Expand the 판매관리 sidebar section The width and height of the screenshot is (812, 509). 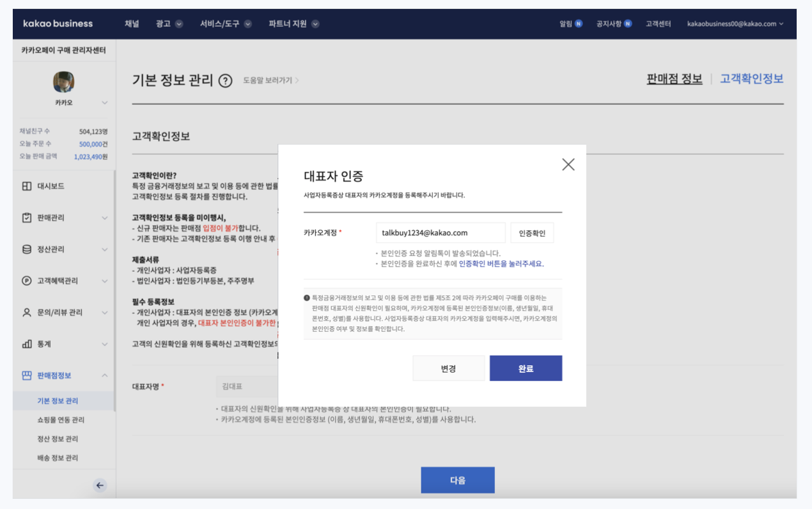(x=105, y=218)
